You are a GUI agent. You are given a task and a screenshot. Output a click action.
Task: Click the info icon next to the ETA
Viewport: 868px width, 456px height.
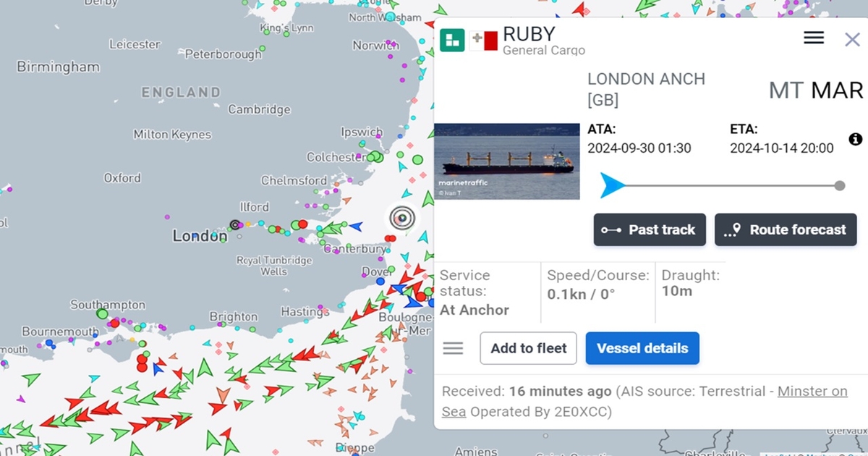[x=855, y=139]
